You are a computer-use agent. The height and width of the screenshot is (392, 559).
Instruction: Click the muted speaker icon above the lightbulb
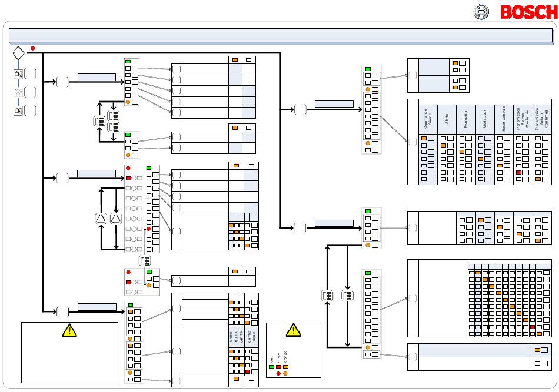click(18, 74)
